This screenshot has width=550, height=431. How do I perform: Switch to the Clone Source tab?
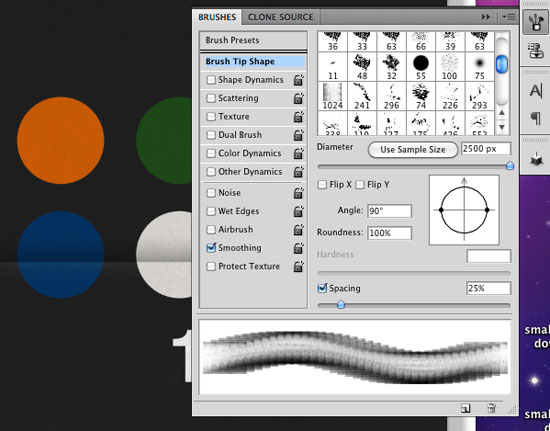281,17
